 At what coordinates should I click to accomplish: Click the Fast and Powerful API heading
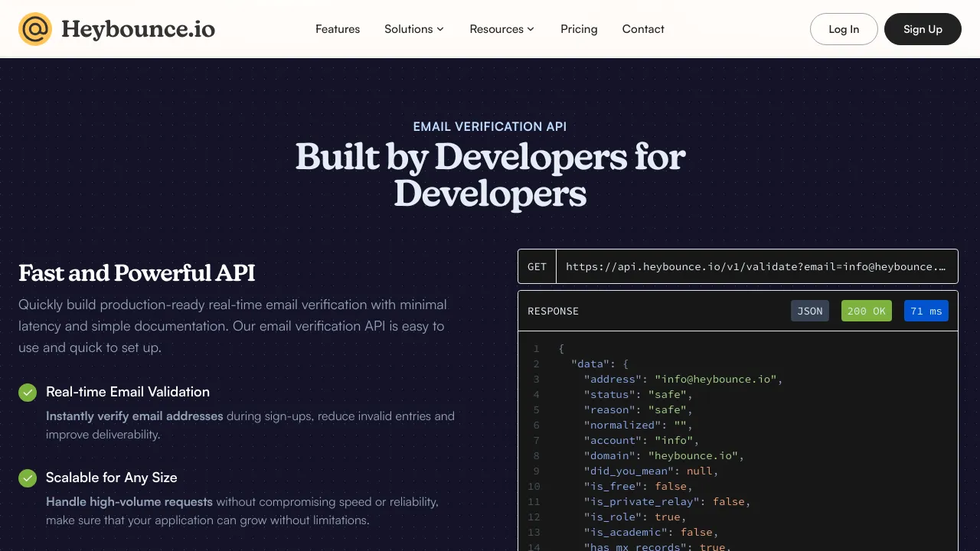[x=137, y=273]
